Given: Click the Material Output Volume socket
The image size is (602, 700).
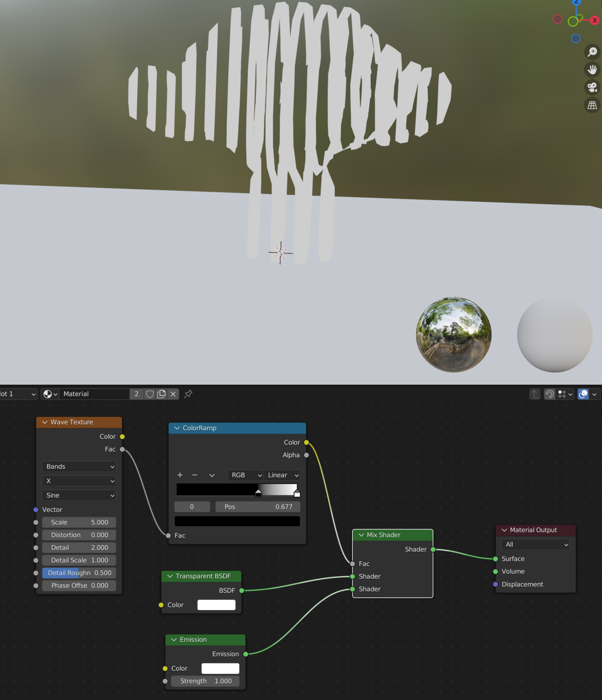Looking at the screenshot, I should tap(495, 572).
